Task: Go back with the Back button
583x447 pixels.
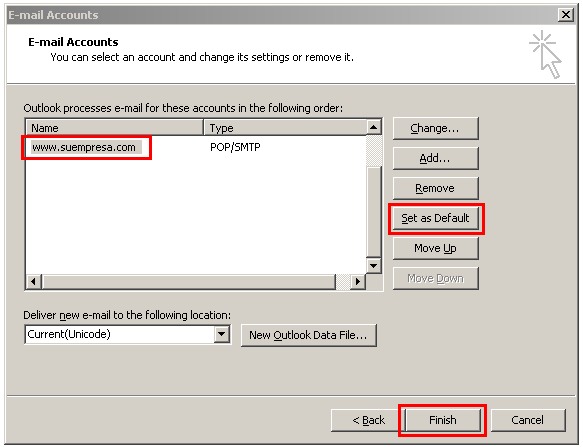Action: click(x=368, y=420)
